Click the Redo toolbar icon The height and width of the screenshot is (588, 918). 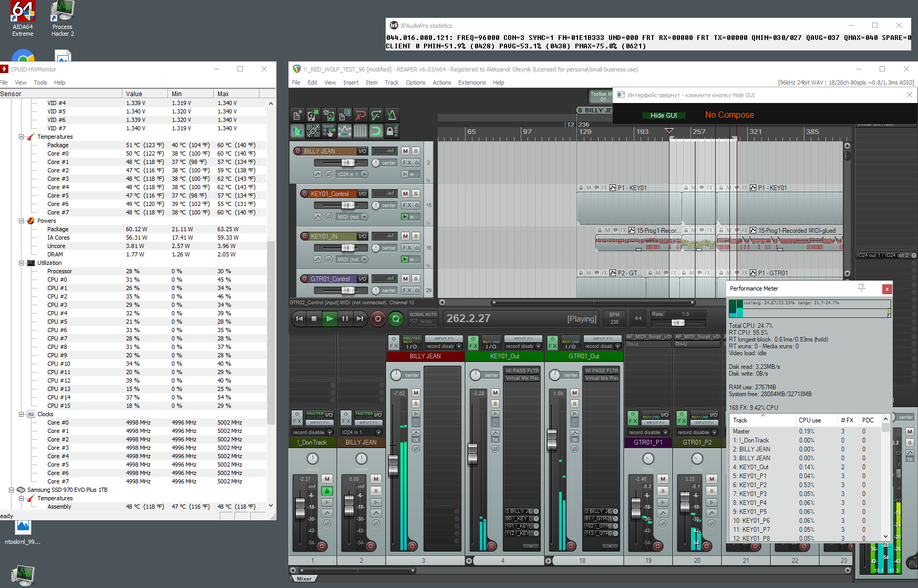click(x=376, y=115)
